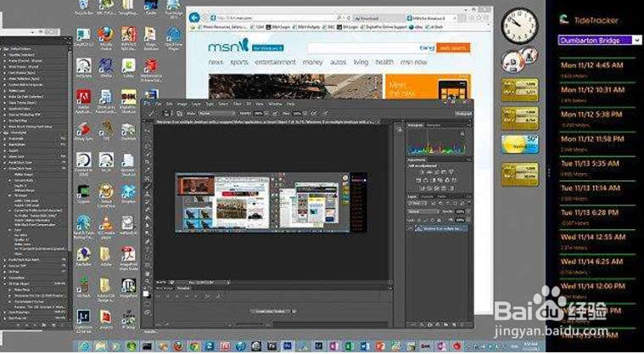Switch to the Histogram panel tab
The height and width of the screenshot is (354, 644).
click(x=415, y=125)
